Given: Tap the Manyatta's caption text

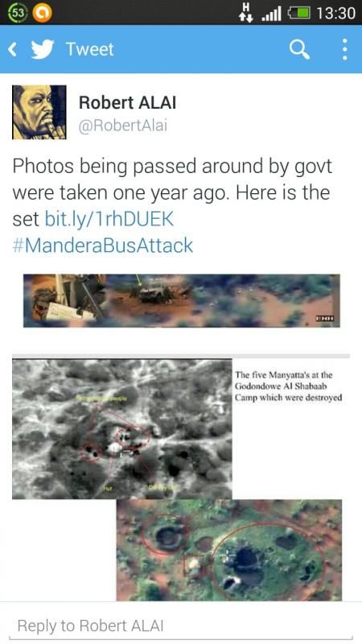Looking at the screenshot, I should point(289,386).
